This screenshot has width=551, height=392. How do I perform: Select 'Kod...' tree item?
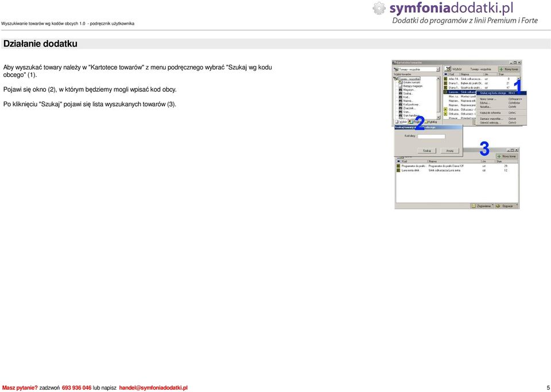point(405,98)
